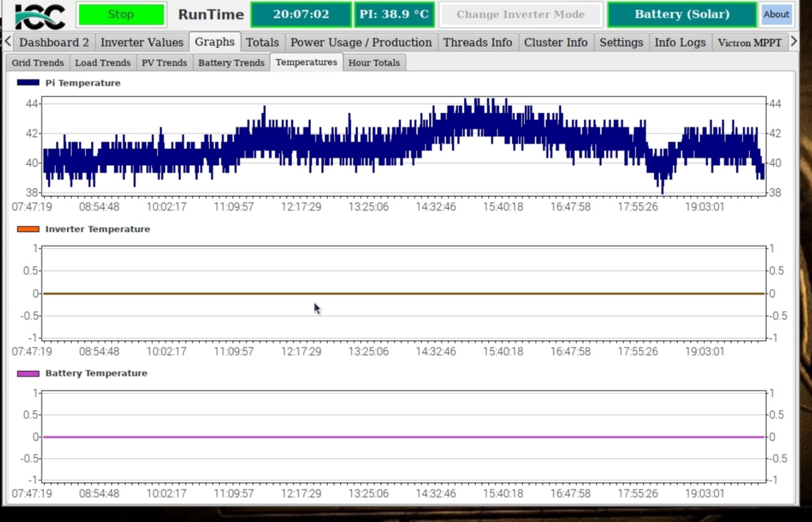Viewport: 812px width, 522px height.
Task: Open the Settings tab
Action: (x=621, y=42)
